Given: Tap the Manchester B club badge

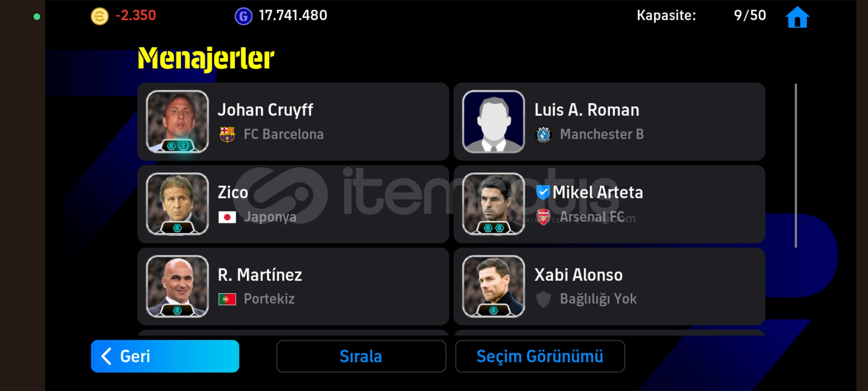Looking at the screenshot, I should pyautogui.click(x=543, y=135).
